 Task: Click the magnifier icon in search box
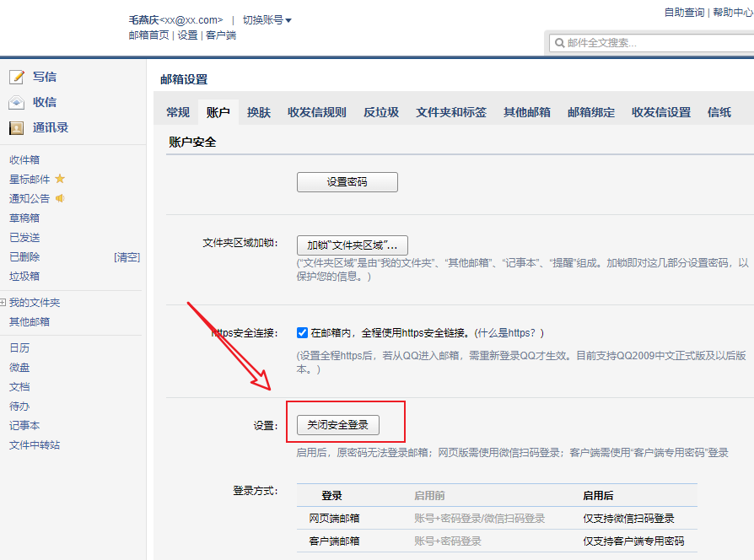(x=558, y=43)
